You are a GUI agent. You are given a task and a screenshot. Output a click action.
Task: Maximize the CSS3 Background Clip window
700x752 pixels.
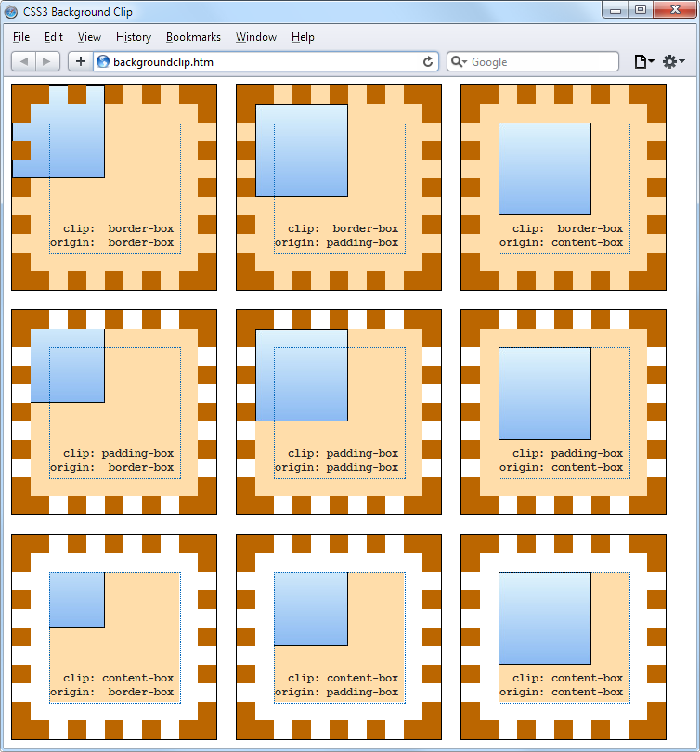click(641, 9)
